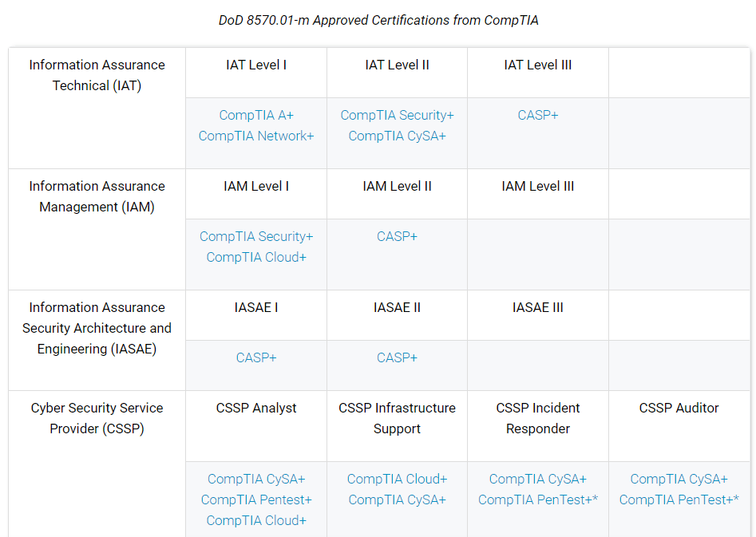Select CASP+ link under IAM Level II

click(397, 236)
